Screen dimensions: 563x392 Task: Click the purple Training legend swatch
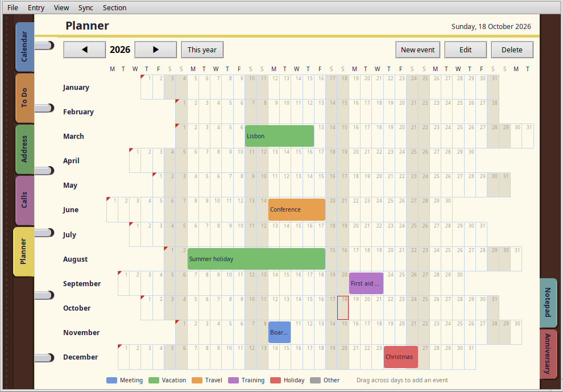point(233,380)
